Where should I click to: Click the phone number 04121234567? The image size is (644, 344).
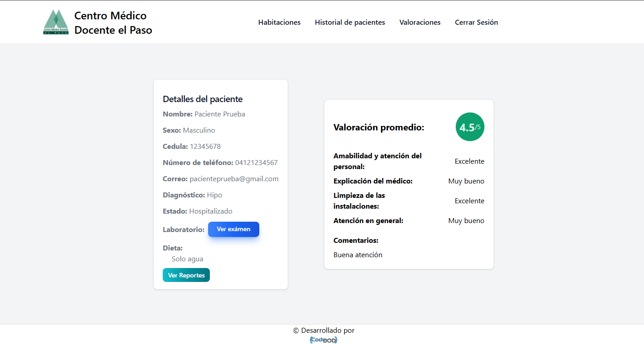pyautogui.click(x=256, y=163)
